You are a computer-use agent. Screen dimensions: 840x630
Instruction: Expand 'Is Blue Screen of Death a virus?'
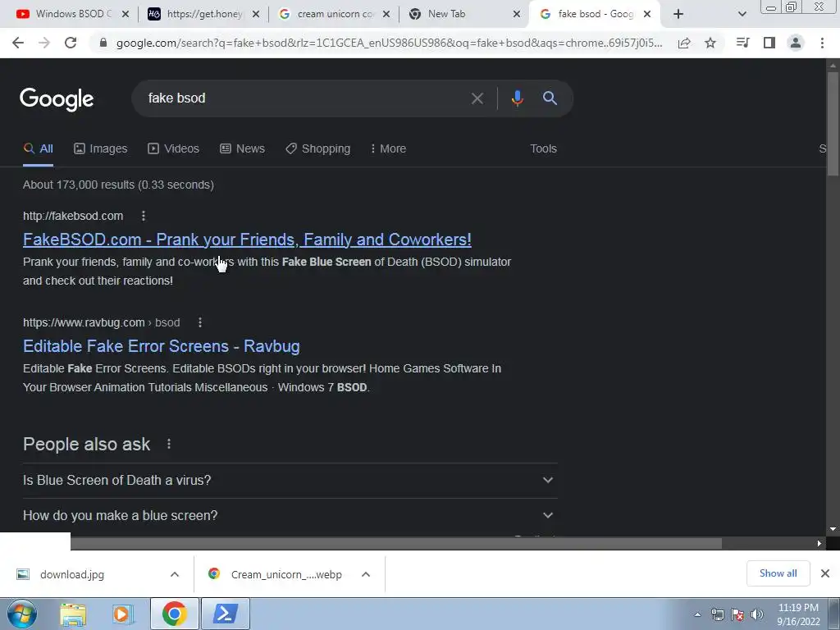point(290,481)
